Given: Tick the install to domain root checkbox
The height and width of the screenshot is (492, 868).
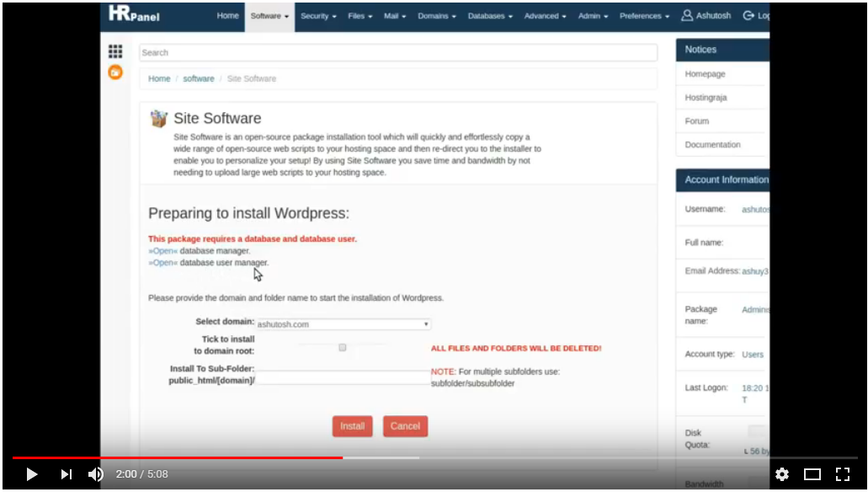Looking at the screenshot, I should 343,347.
